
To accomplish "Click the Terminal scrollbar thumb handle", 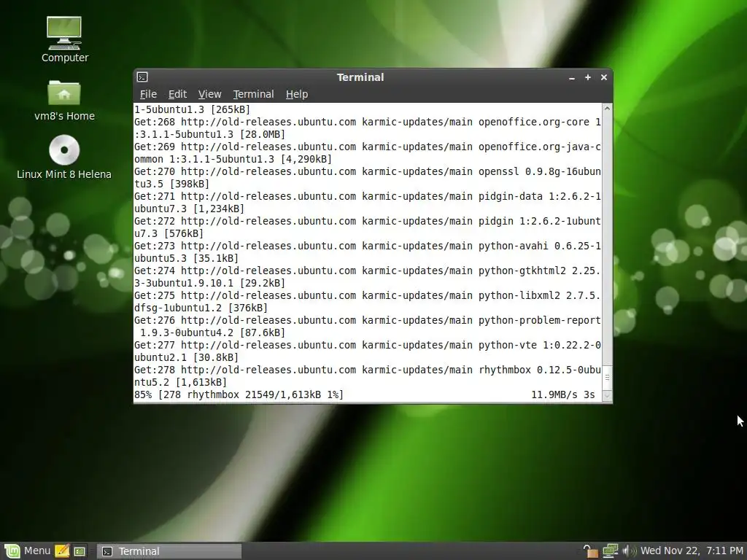I will click(x=607, y=377).
